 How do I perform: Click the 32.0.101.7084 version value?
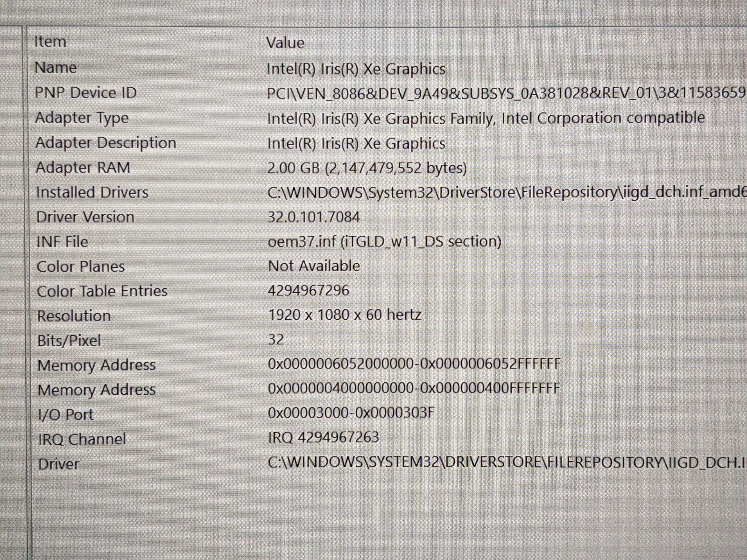click(x=314, y=217)
